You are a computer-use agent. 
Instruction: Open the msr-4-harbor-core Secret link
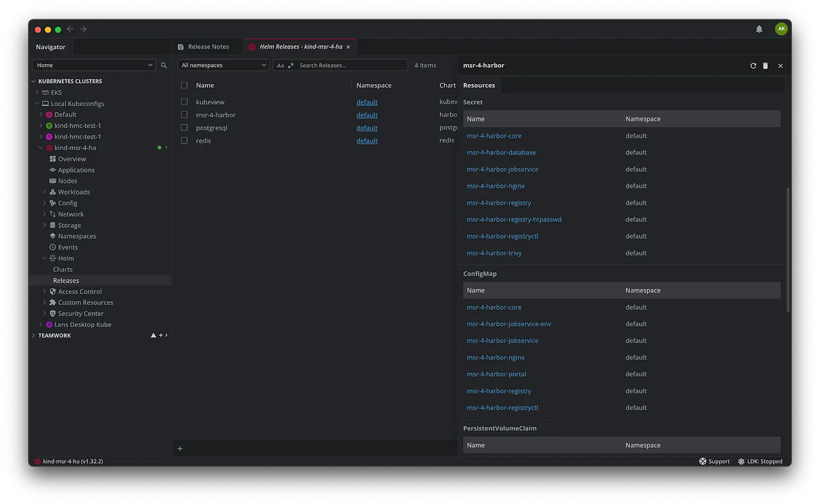pyautogui.click(x=494, y=135)
